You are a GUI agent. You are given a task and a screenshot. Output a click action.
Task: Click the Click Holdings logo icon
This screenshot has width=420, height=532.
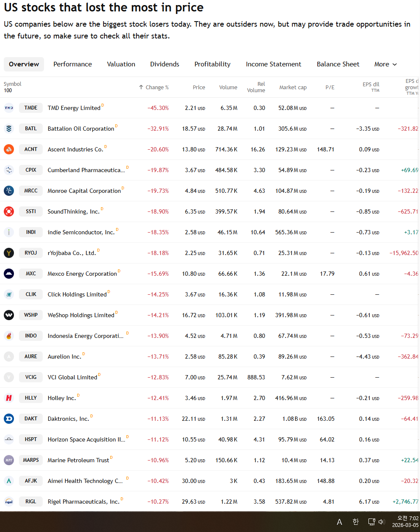click(9, 294)
